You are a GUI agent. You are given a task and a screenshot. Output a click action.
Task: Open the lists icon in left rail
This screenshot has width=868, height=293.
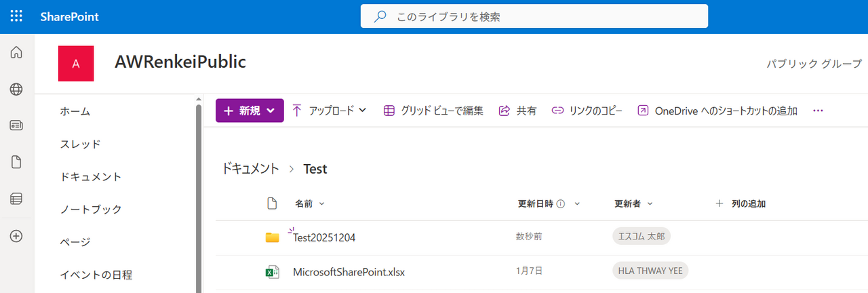(16, 199)
